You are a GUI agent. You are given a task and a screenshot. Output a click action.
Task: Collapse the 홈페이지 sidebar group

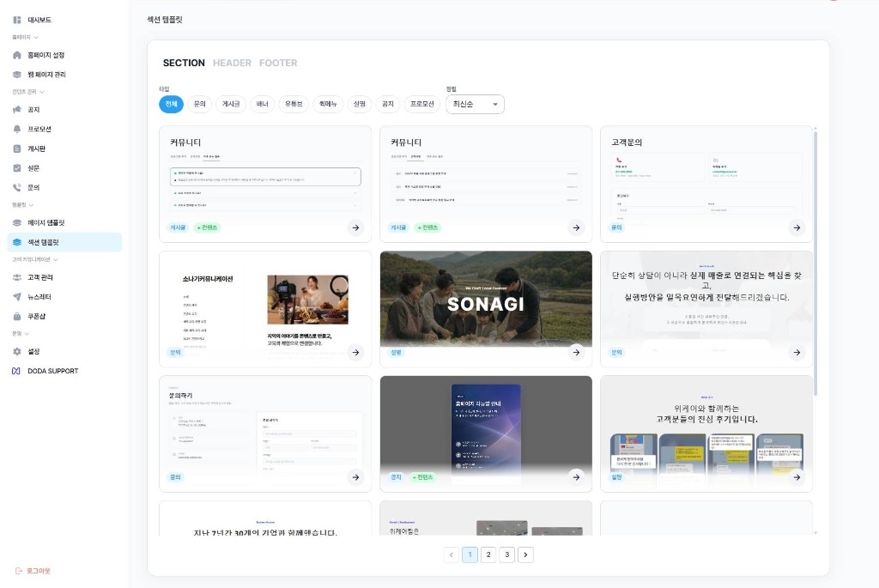25,38
